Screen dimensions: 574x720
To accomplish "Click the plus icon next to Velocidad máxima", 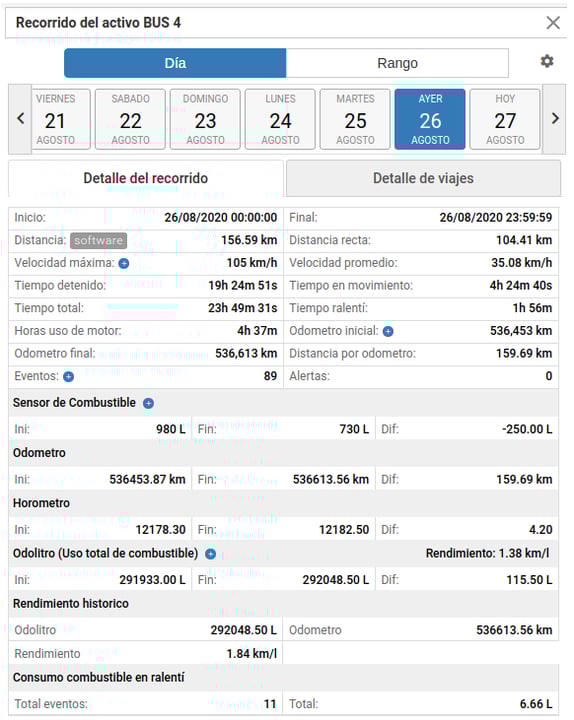I will (x=124, y=264).
